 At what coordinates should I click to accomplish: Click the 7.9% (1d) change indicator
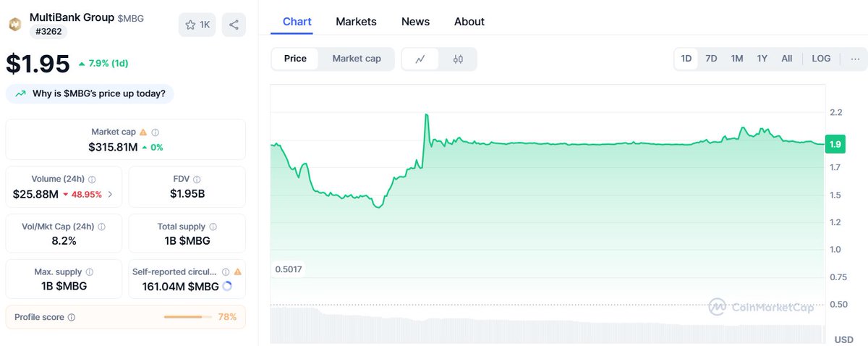tap(103, 63)
